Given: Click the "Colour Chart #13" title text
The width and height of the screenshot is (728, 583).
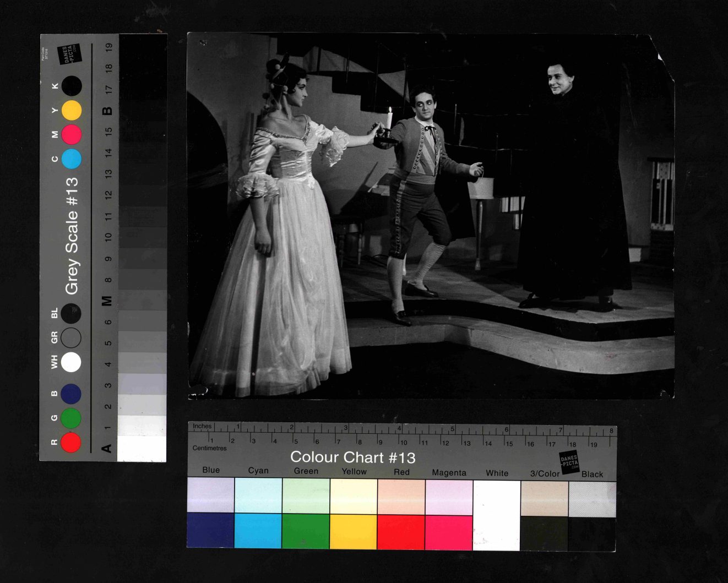Looking at the screenshot, I should click(x=352, y=457).
